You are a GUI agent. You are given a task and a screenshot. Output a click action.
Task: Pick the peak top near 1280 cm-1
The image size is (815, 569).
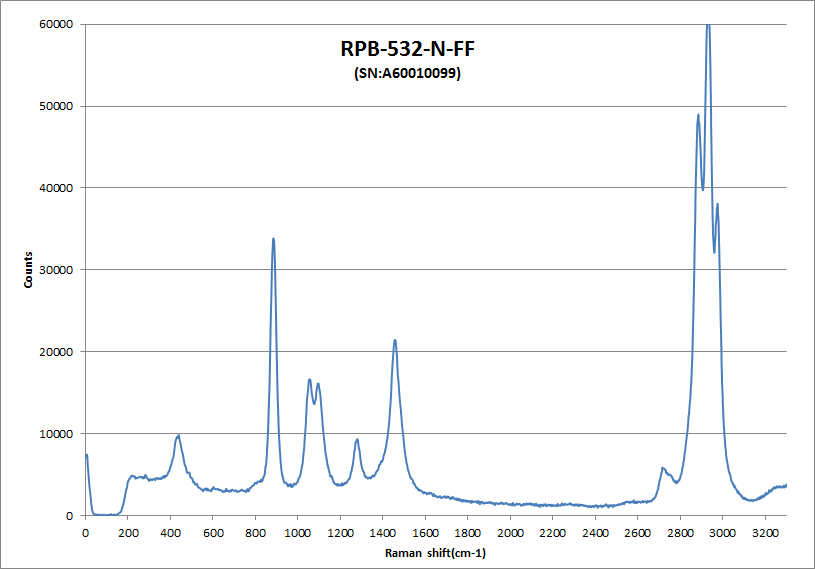pos(357,439)
